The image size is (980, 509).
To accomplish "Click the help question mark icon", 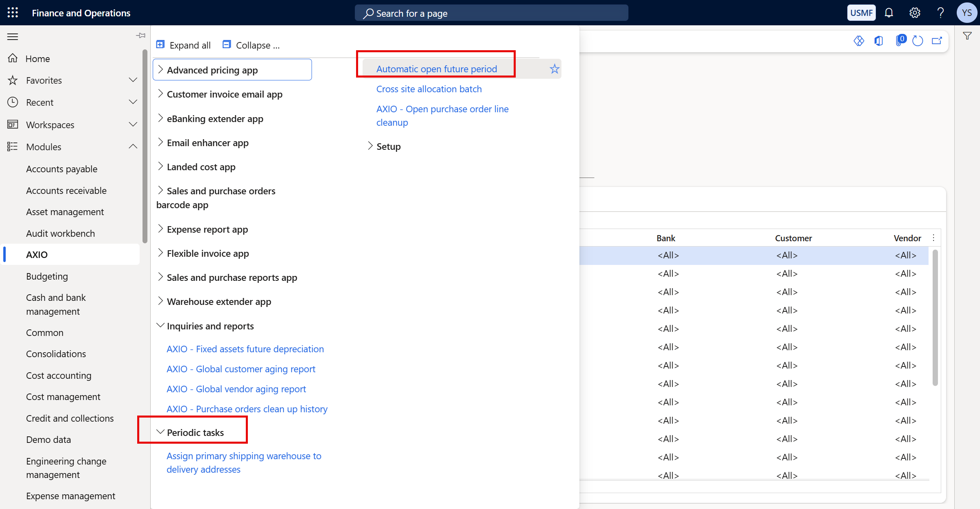I will (941, 13).
